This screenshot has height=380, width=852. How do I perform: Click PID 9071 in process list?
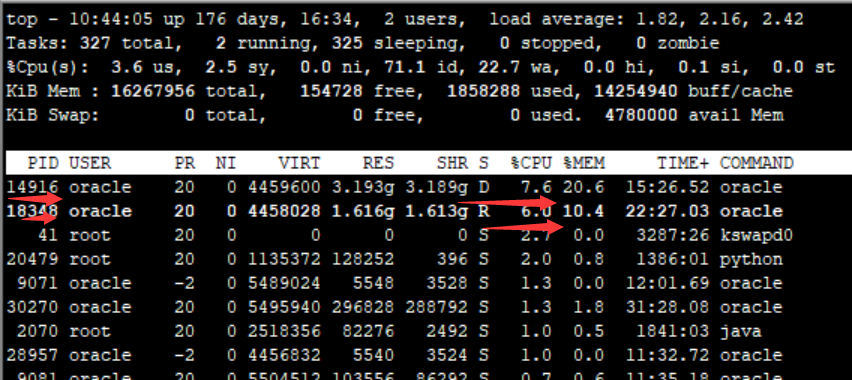(x=37, y=283)
